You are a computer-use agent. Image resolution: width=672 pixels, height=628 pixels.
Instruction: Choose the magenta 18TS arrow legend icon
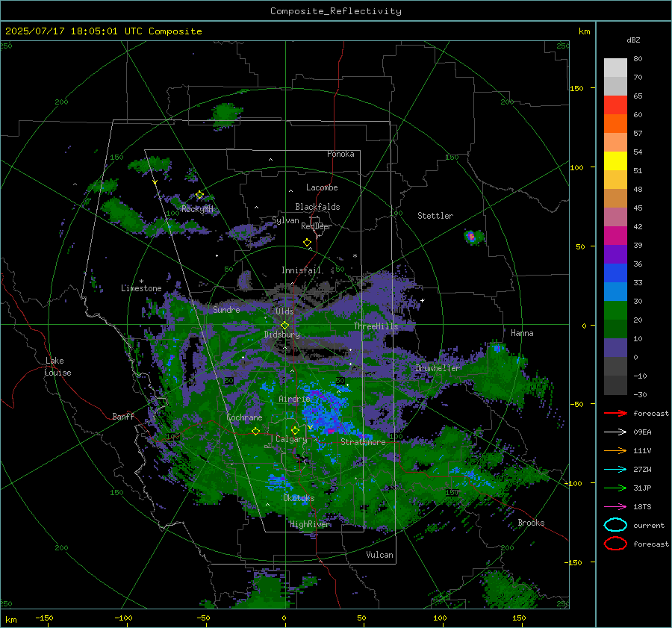615,507
